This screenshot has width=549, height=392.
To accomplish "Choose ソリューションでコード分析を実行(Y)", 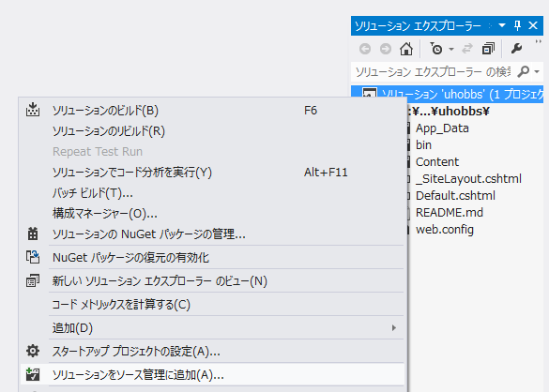I will click(212, 173).
